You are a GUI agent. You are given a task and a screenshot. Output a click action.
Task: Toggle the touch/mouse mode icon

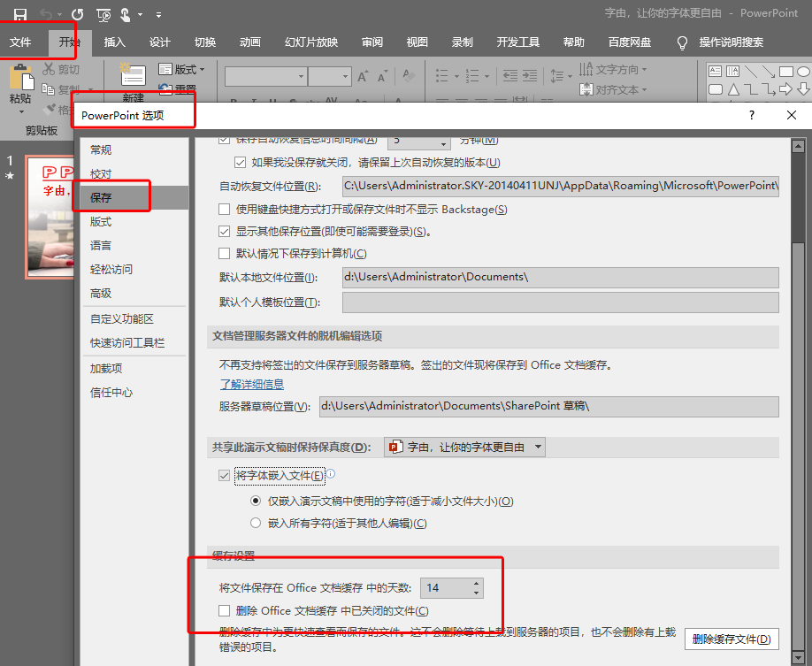coord(126,14)
